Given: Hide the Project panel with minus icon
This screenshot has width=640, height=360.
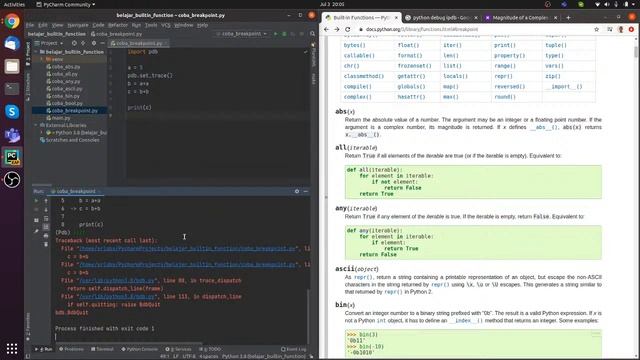Looking at the screenshot, I should [102, 43].
